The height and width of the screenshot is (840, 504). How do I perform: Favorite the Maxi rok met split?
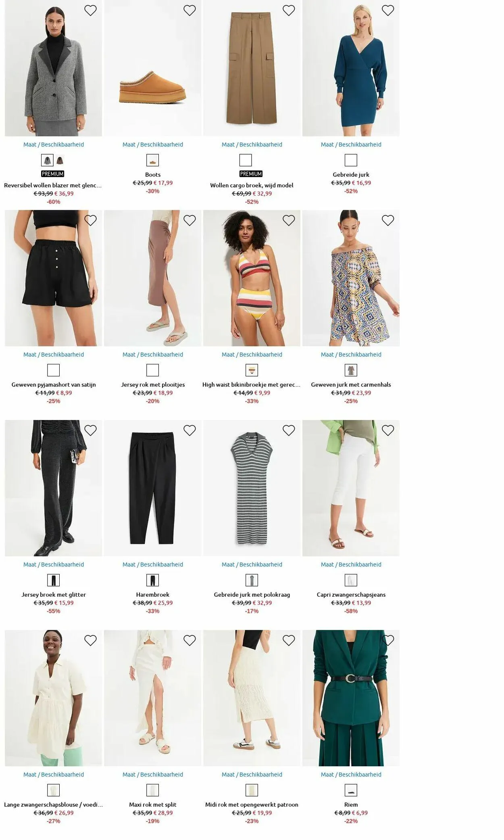point(190,640)
